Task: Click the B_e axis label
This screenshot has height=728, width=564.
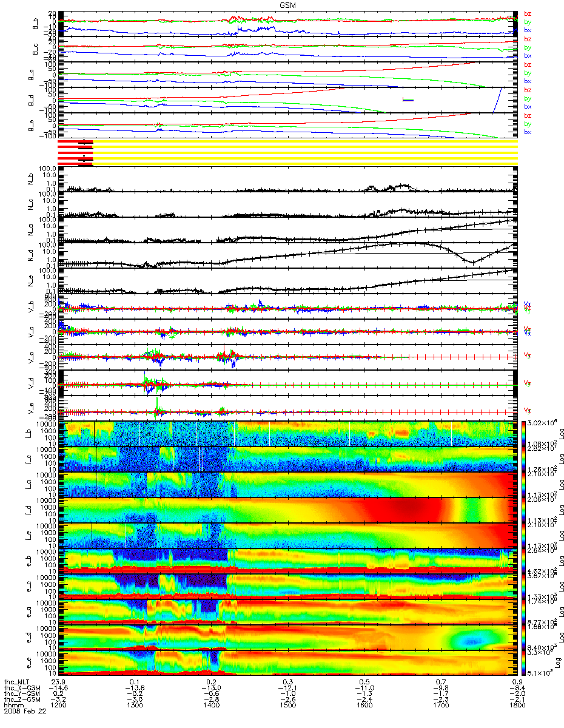Action: pyautogui.click(x=30, y=126)
